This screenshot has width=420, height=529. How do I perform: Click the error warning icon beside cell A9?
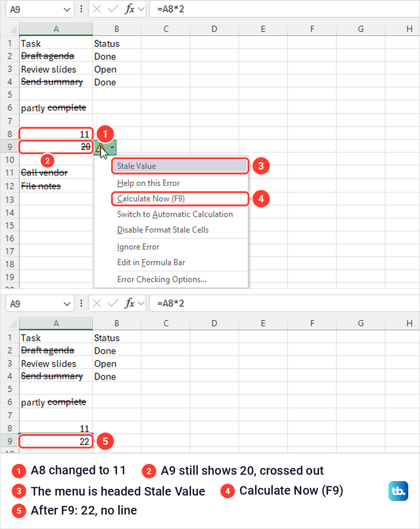pos(100,147)
